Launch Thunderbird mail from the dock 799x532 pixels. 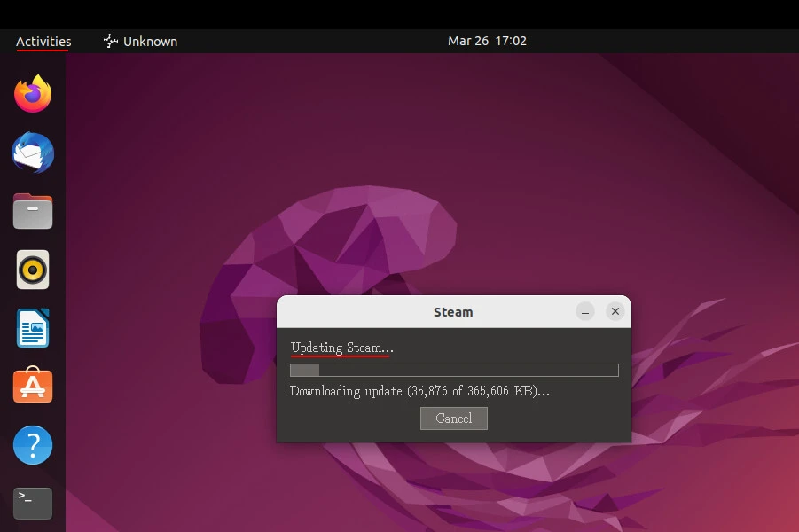(x=33, y=153)
